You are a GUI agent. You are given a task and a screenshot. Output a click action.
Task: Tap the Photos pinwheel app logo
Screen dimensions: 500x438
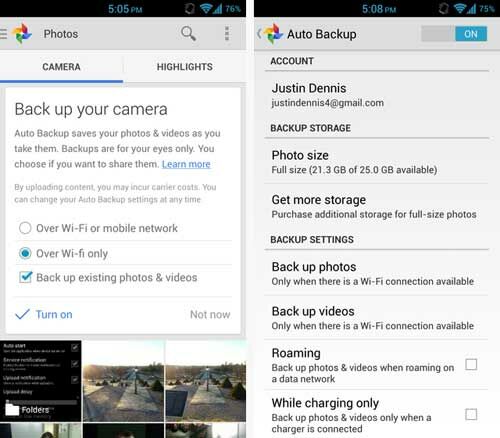coord(22,34)
